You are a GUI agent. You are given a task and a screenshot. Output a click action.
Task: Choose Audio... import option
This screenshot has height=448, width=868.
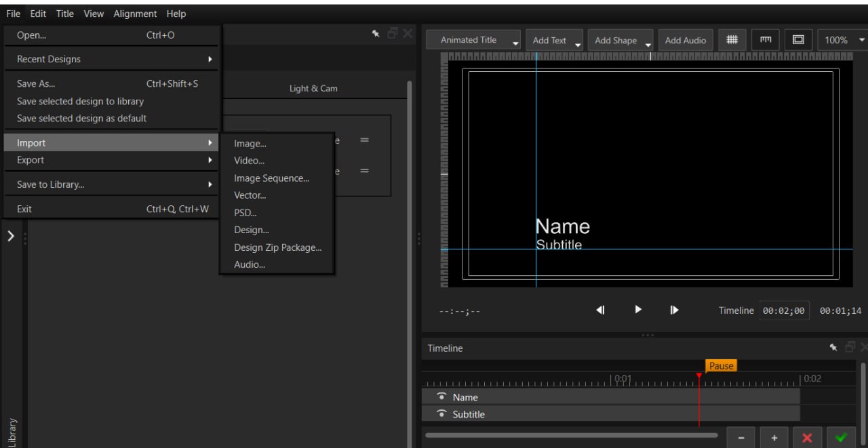tap(277, 264)
